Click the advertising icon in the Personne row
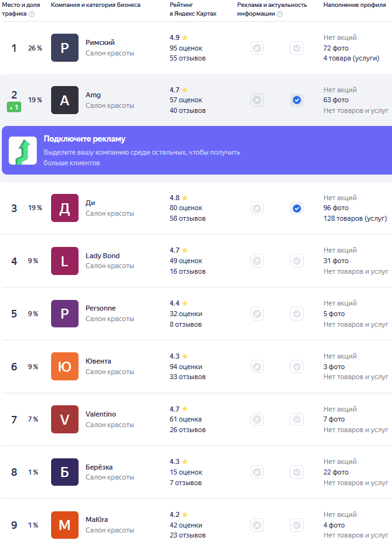The image size is (392, 540). click(x=257, y=314)
